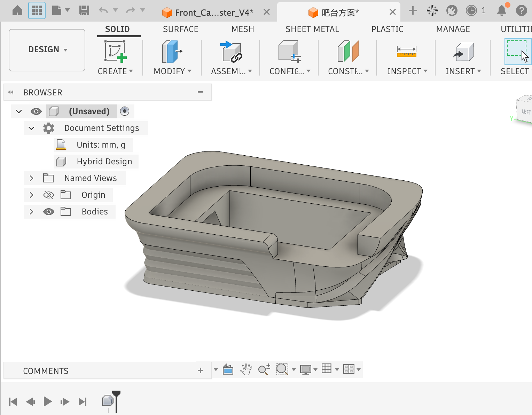532x415 pixels.
Task: Expand the Named Views folder
Action: (x=31, y=178)
